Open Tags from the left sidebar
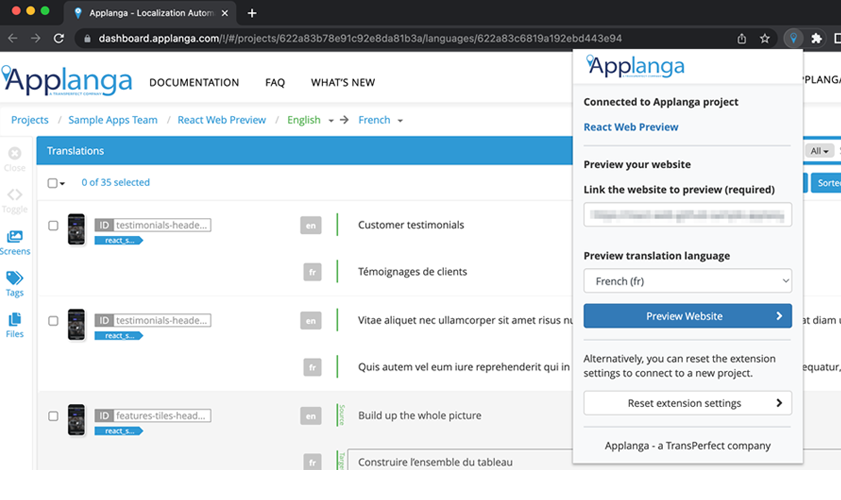Viewport: 841px width, 500px height. [x=14, y=284]
